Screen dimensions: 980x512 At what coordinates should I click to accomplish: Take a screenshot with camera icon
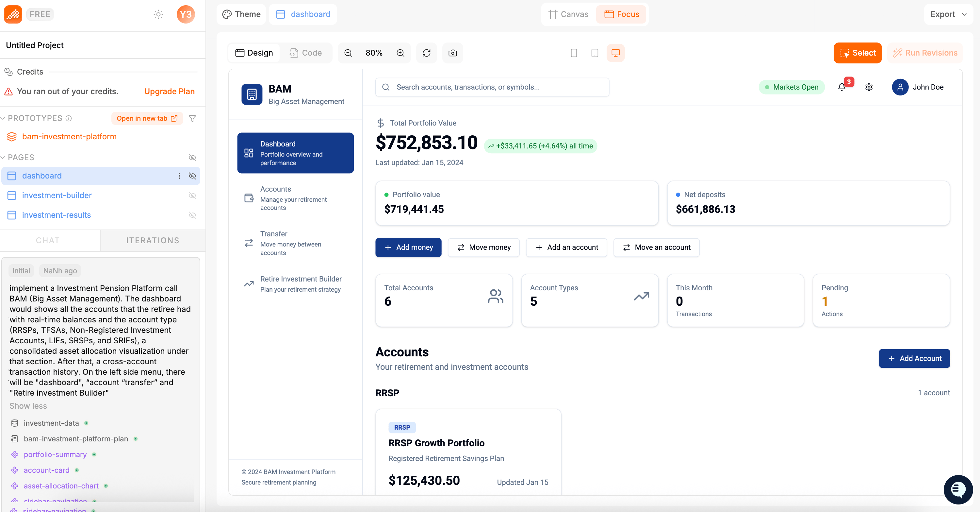click(x=452, y=53)
